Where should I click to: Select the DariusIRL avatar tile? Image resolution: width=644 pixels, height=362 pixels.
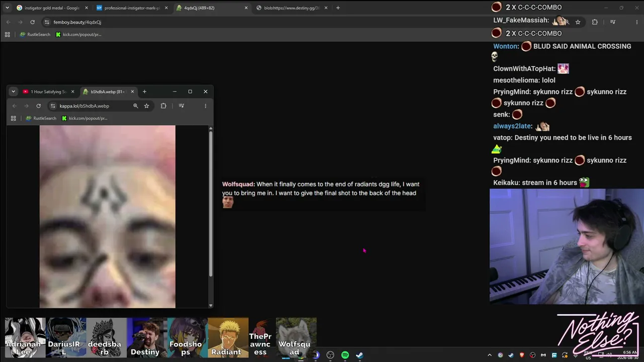65,337
